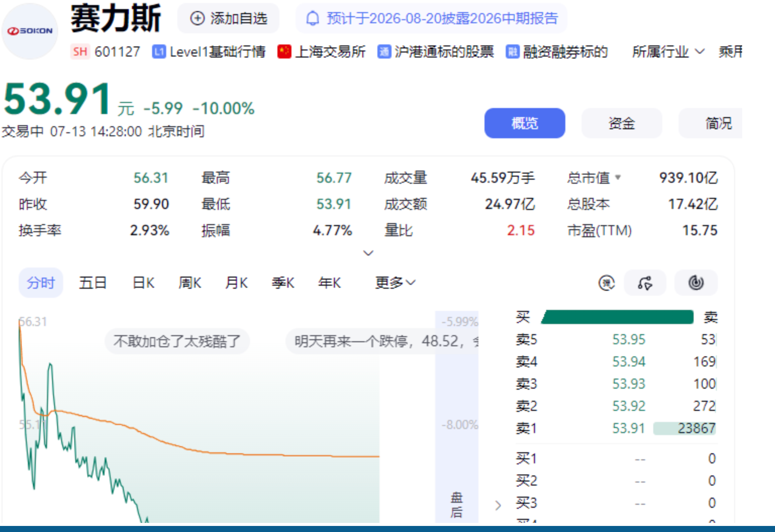Select the 季K chart tab

pyautogui.click(x=283, y=283)
